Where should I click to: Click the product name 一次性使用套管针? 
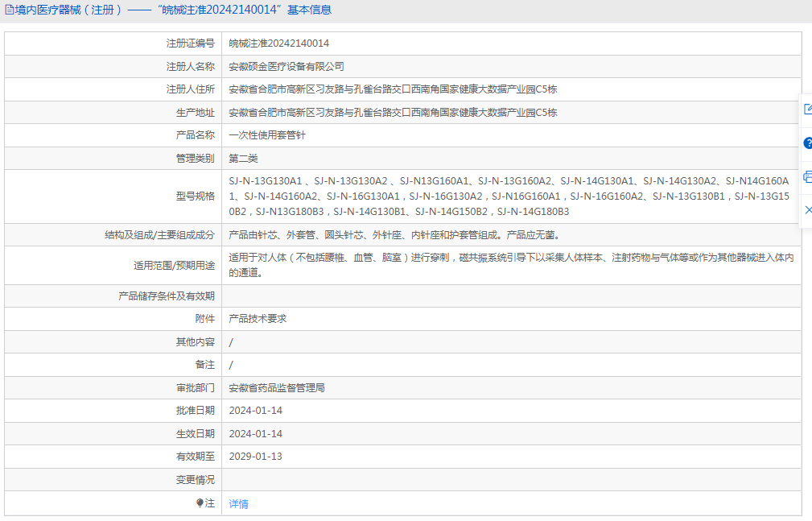coord(267,135)
